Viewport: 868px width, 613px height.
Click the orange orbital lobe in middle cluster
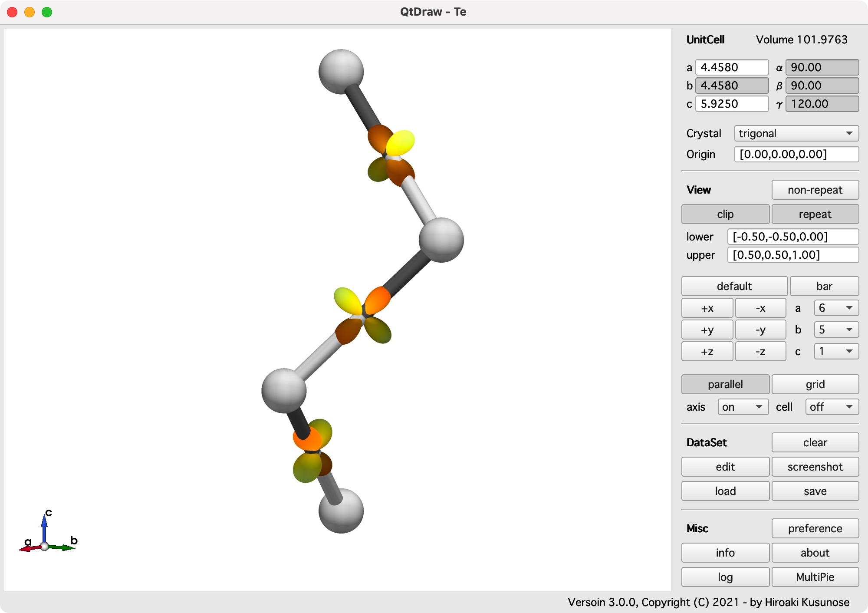(377, 300)
